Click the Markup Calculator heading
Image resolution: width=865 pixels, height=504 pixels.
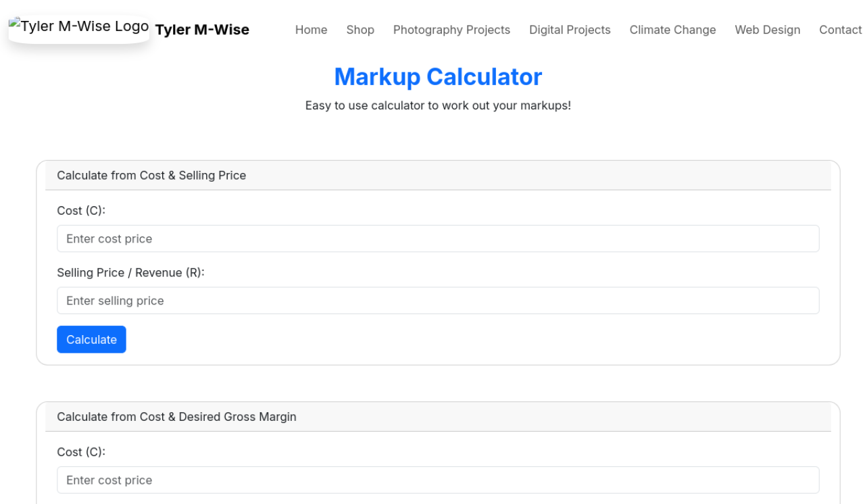click(438, 77)
